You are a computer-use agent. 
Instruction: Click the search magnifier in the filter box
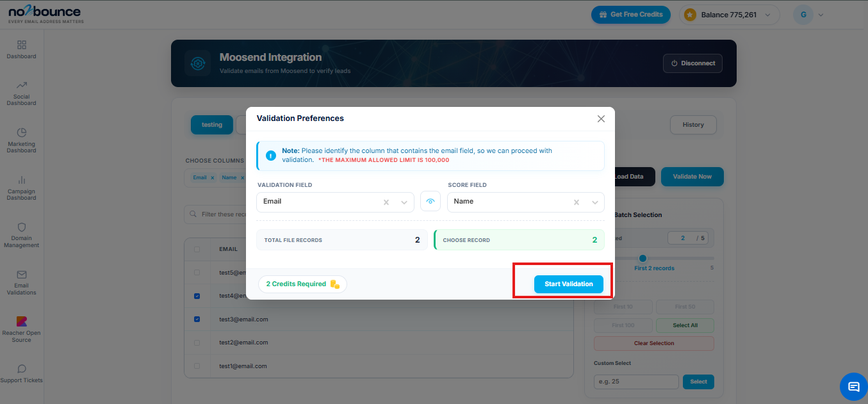(x=192, y=214)
